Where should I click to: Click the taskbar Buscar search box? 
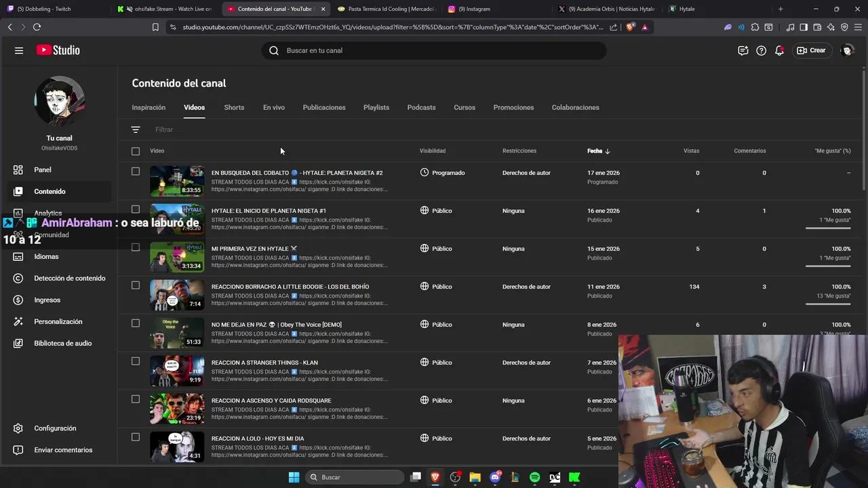click(x=355, y=477)
